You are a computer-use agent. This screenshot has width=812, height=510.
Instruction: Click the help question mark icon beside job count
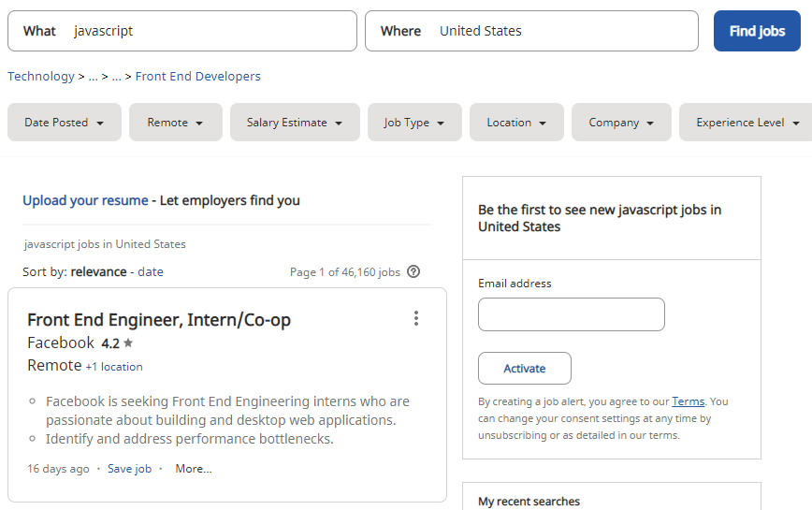413,271
